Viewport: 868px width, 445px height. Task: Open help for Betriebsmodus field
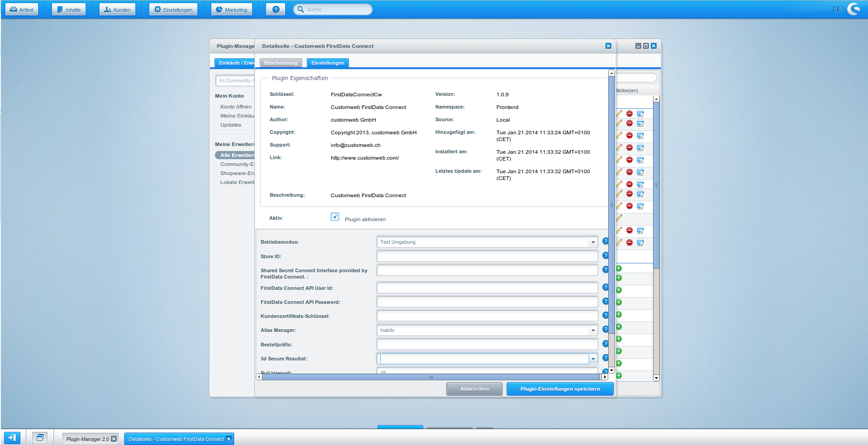605,241
